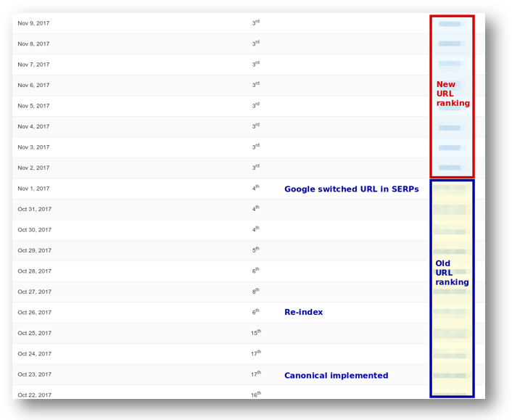Select the Nov 6, 2017 date row
512x420 pixels.
pos(33,86)
